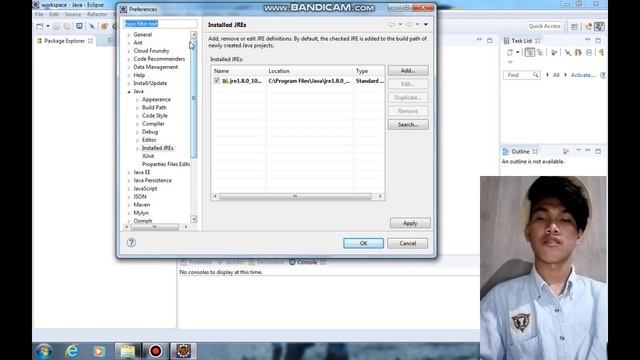Screen dimensions: 640x360
Task: Click the yellow pages icon in Task List toolbar
Action: (578, 52)
